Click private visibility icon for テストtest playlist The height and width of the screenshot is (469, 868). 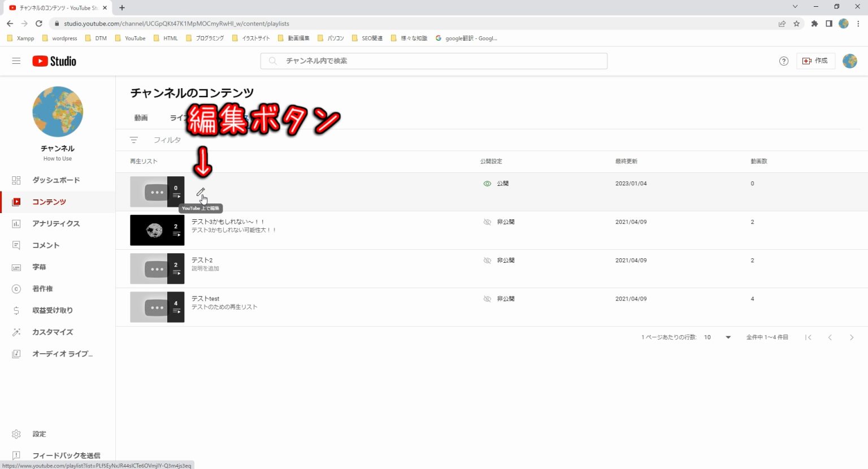pos(487,299)
